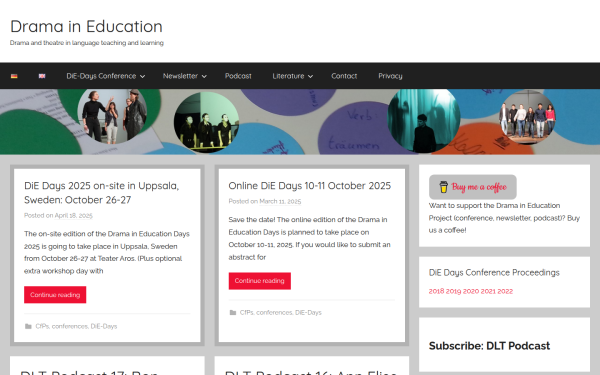600x375 pixels.
Task: Open the 2019 conference proceedings
Action: pos(453,291)
